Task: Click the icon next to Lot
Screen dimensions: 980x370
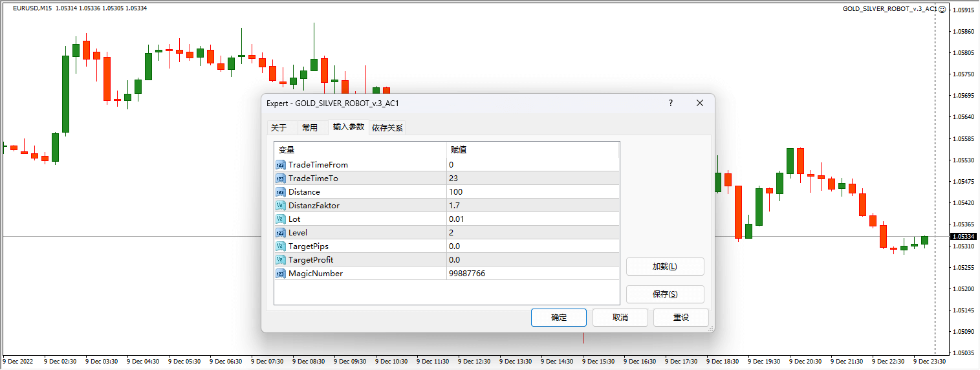Action: tap(280, 219)
